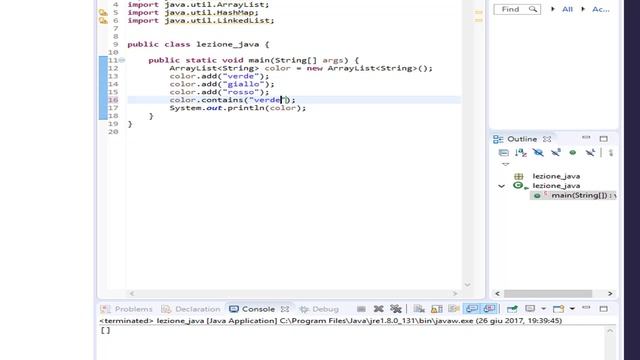The image size is (640, 360).
Task: Click the Outline horizontal scrollbar thumb
Action: tap(548, 293)
